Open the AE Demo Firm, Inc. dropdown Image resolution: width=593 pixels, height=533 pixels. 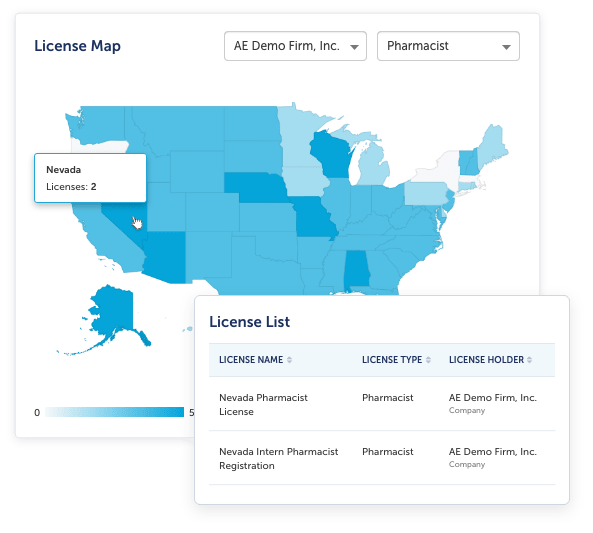[295, 46]
